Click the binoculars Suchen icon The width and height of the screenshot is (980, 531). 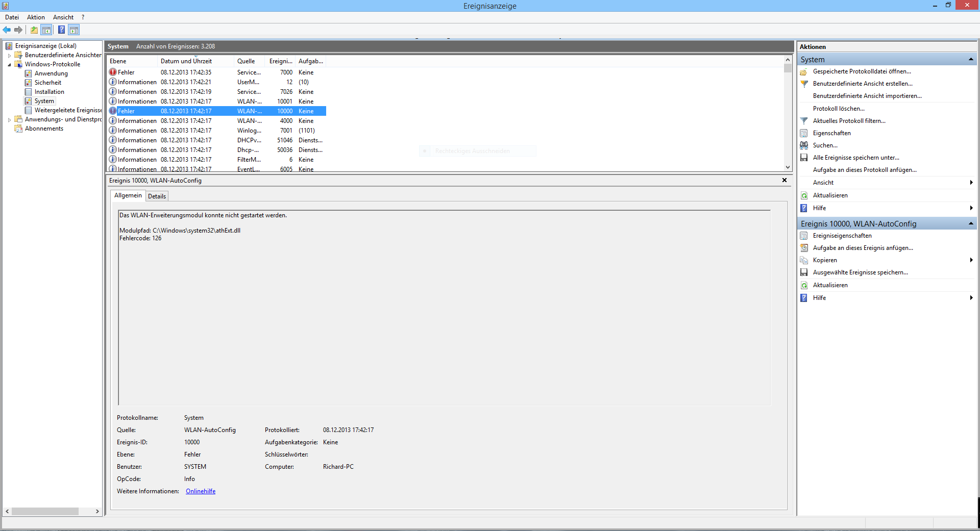[804, 145]
